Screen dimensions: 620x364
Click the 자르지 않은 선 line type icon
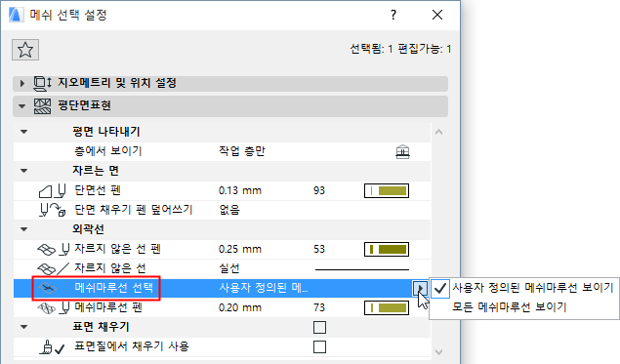point(54,268)
